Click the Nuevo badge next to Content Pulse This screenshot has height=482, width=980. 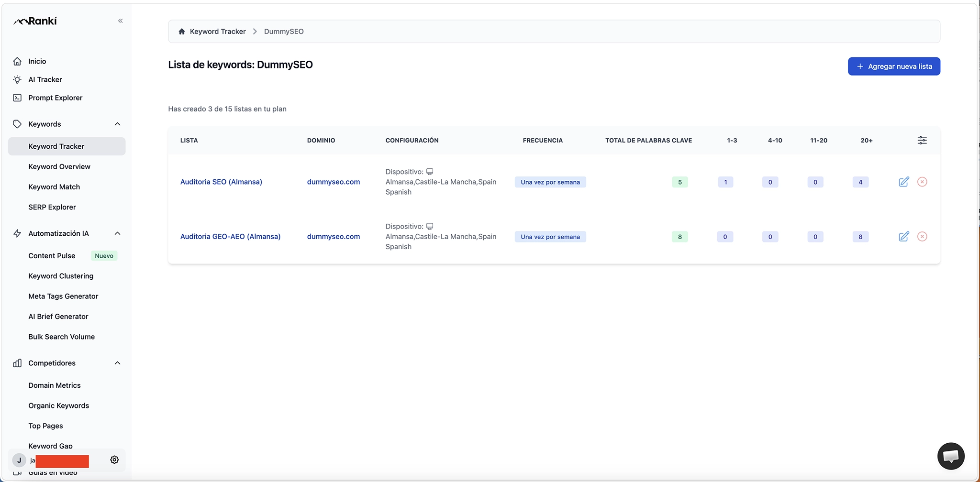104,256
